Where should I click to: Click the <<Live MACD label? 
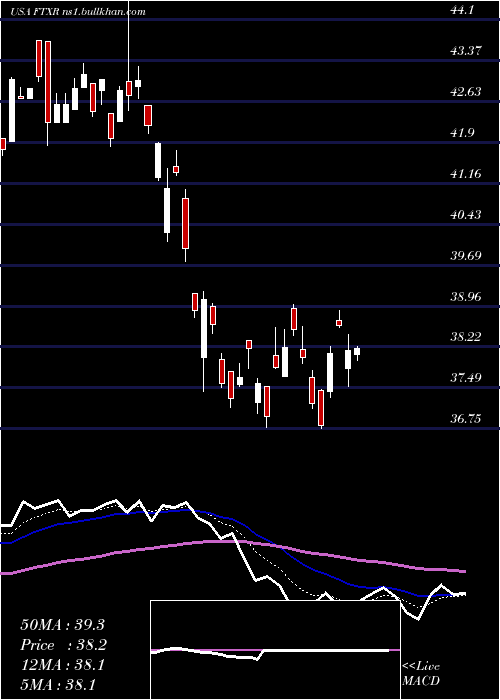click(x=421, y=673)
